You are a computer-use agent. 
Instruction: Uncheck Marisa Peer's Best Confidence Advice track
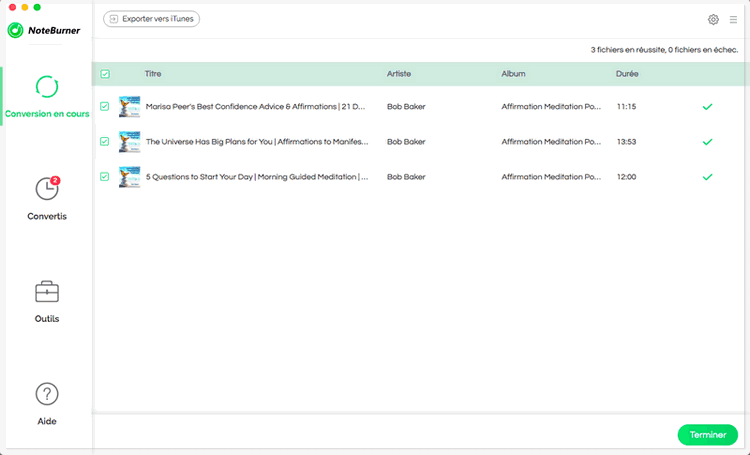(104, 106)
